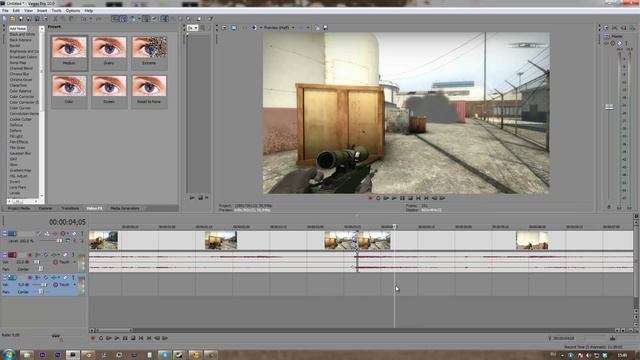
Task: Open the Options menu
Action: point(73,11)
